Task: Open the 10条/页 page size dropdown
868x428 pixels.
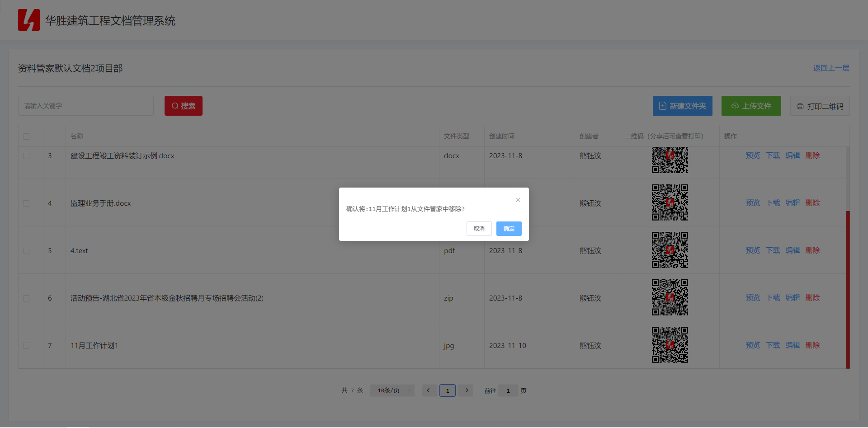Action: click(x=392, y=390)
